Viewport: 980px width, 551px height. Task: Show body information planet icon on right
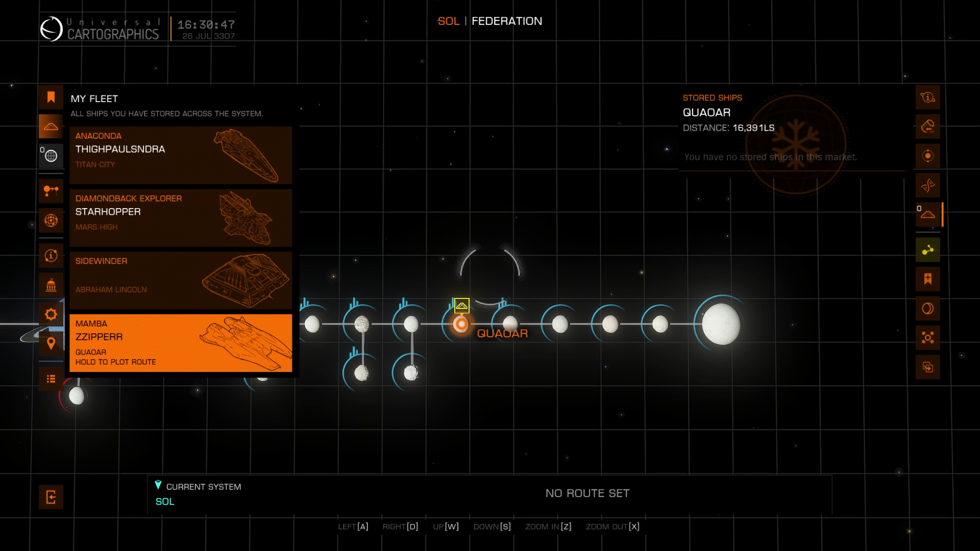tap(928, 97)
